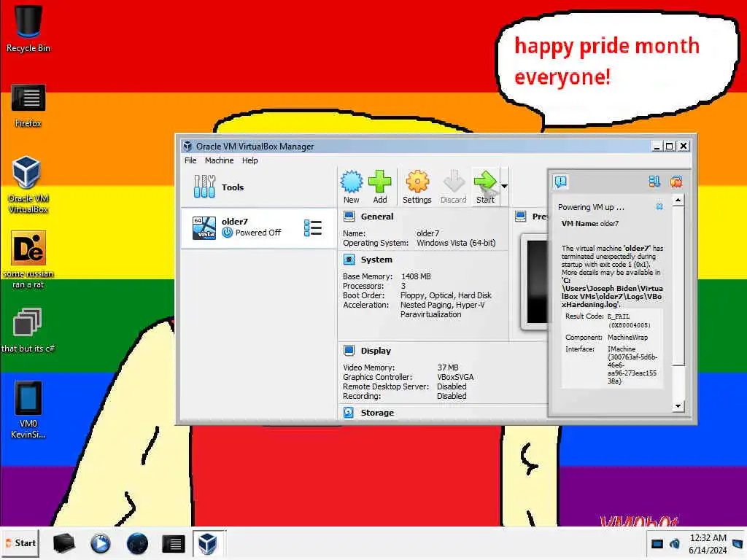This screenshot has width=747, height=560.
Task: Click 'MachineWrap' component text
Action: (627, 337)
